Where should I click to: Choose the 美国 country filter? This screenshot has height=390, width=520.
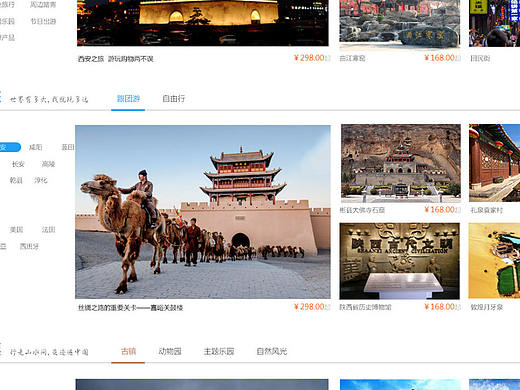16,230
